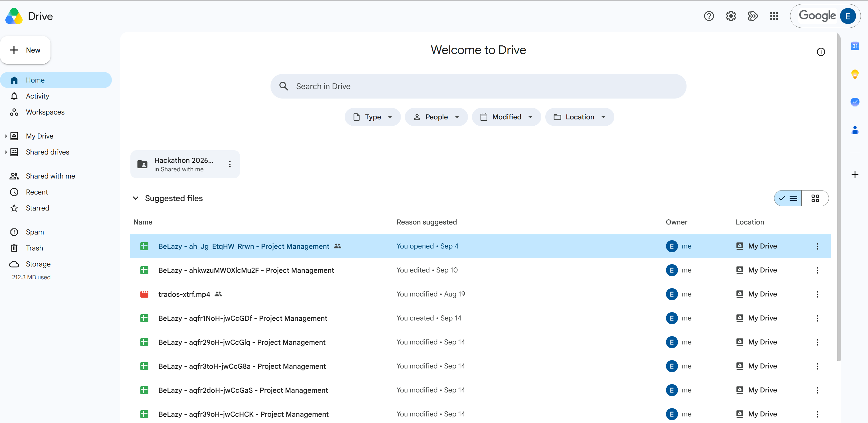
Task: Click Reason suggested column header
Action: coord(427,222)
